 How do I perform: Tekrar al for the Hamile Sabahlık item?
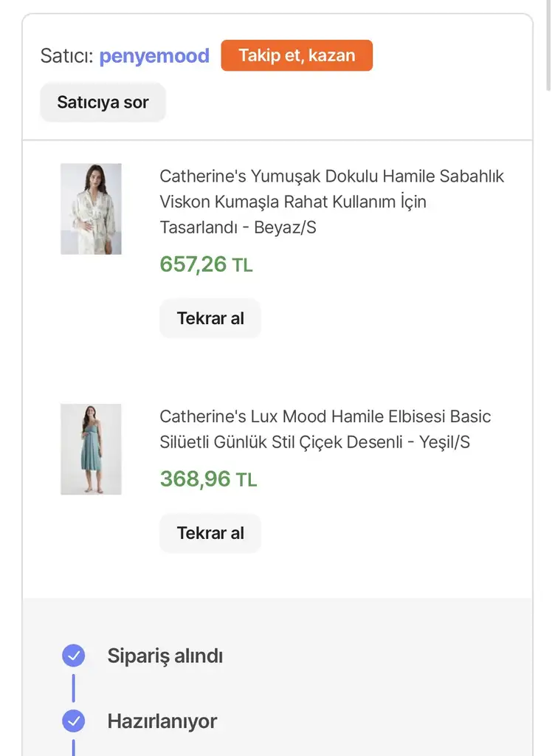[210, 318]
